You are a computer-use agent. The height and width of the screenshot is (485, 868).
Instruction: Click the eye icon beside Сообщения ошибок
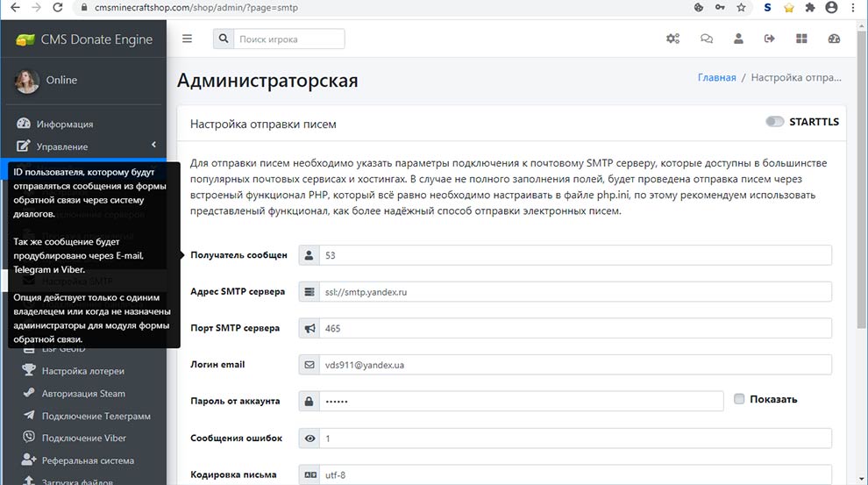[309, 439]
